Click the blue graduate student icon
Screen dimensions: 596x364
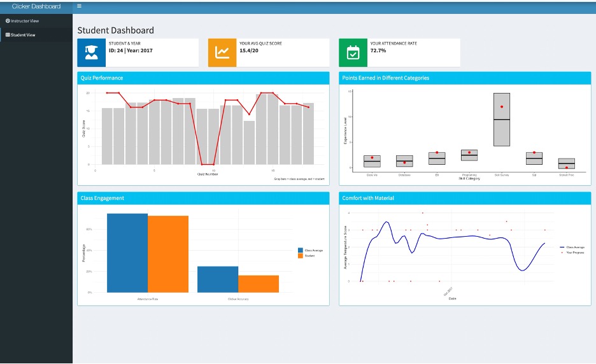tap(92, 52)
